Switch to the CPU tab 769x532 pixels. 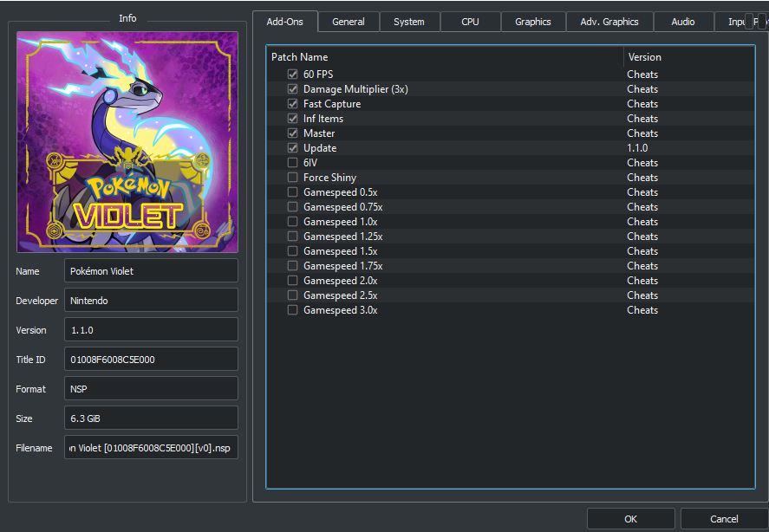tap(470, 22)
